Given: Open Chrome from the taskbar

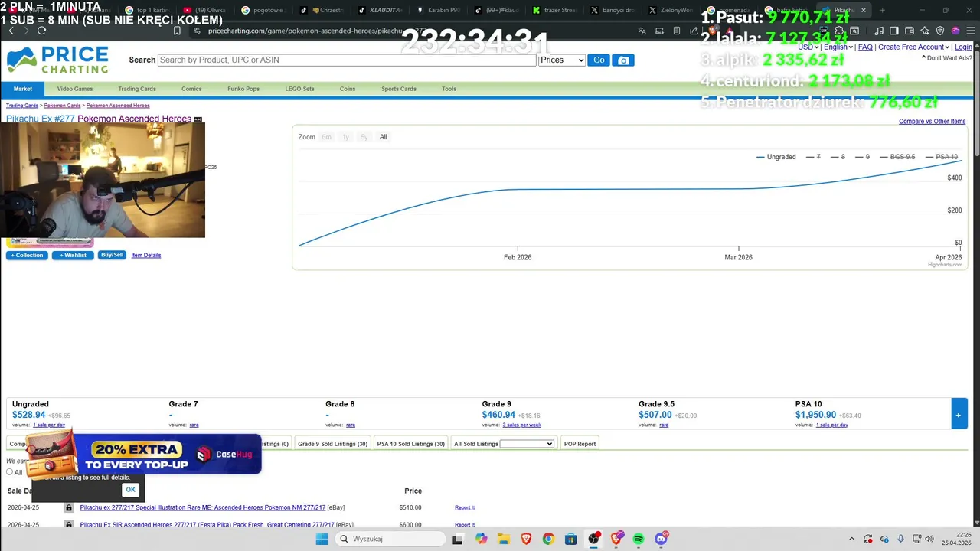Looking at the screenshot, I should coord(548,539).
